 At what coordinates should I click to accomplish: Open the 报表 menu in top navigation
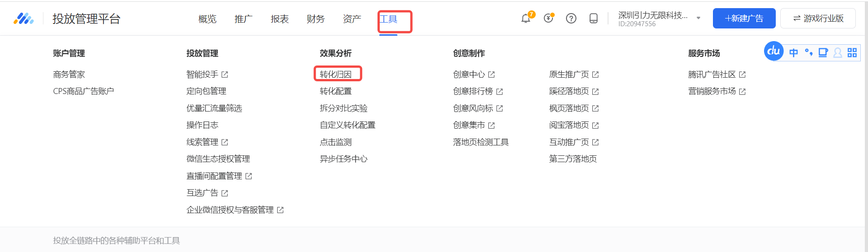279,19
